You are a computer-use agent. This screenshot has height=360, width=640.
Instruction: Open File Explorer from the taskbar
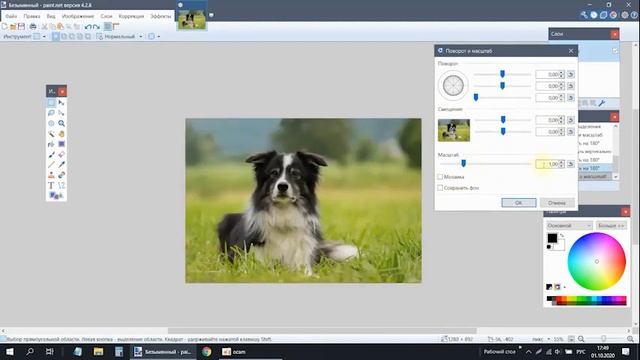(x=98, y=351)
